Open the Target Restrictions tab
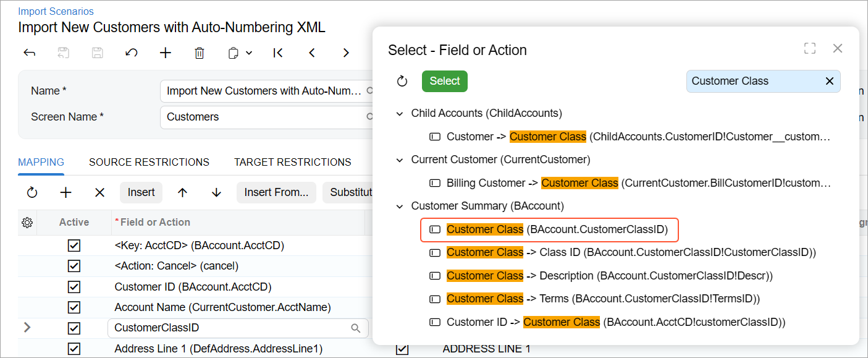This screenshot has height=358, width=868. pos(292,162)
